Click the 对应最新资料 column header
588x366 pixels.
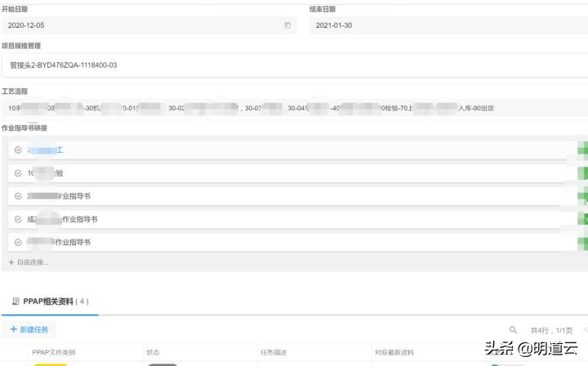(394, 352)
